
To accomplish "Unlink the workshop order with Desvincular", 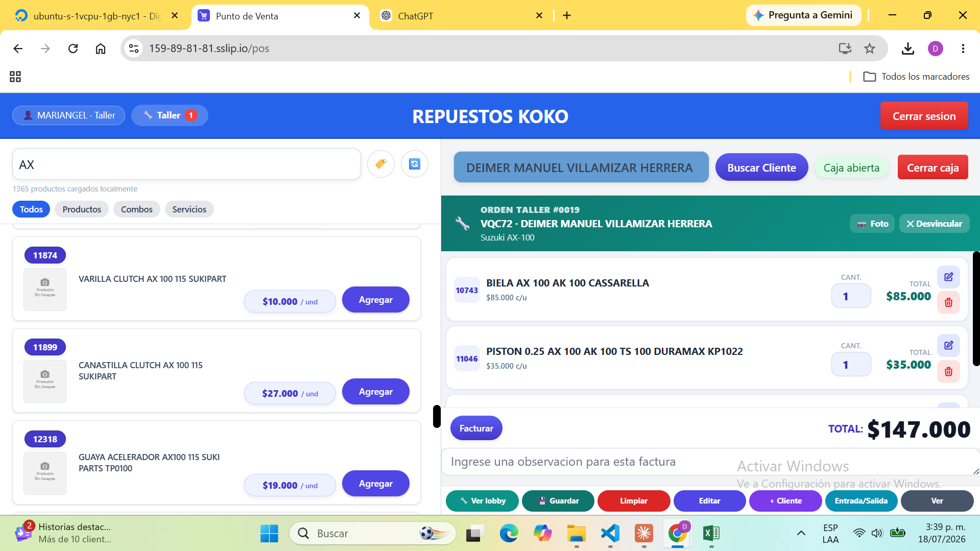I will click(x=934, y=224).
